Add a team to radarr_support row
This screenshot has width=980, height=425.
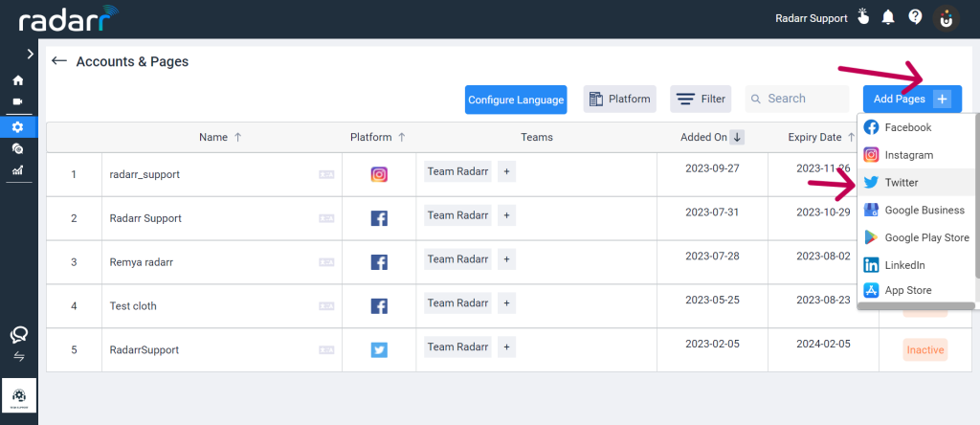point(506,171)
